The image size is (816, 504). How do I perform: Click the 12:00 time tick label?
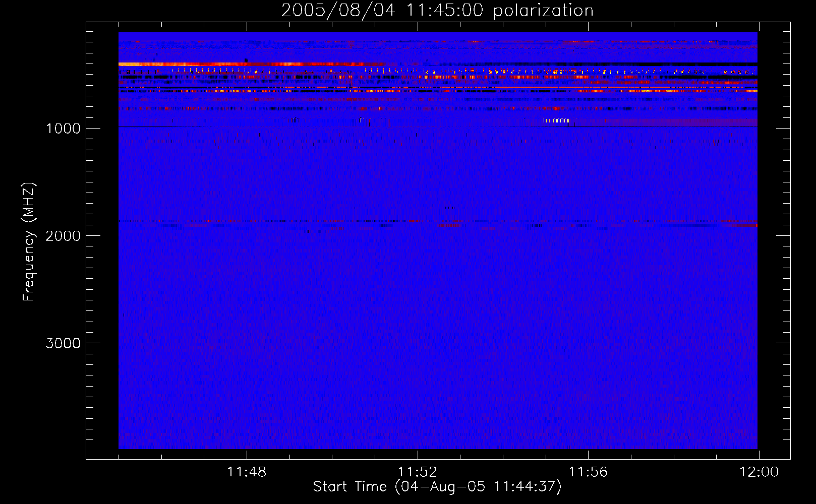pyautogui.click(x=759, y=472)
